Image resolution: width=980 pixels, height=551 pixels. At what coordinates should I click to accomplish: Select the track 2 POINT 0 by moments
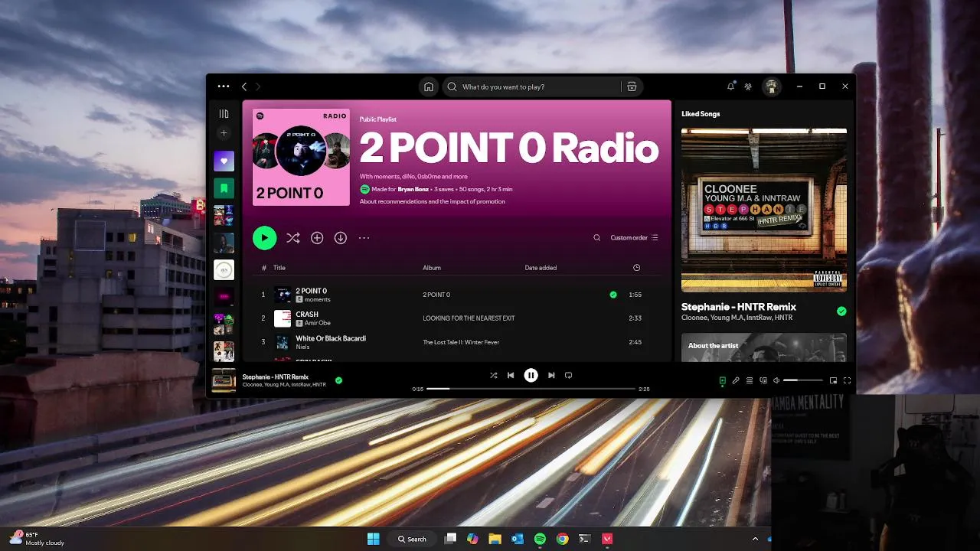456,295
